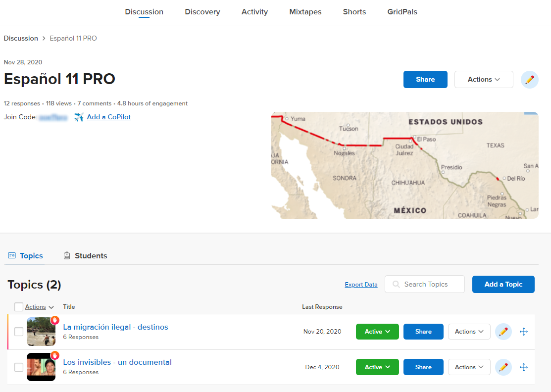Click the red hand badge on Los invisibles thumbnail
Viewport: 551px width, 392px height.
click(x=55, y=356)
